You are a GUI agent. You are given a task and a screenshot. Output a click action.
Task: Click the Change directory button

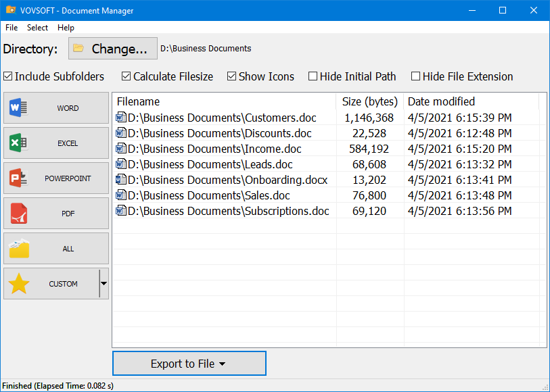pyautogui.click(x=112, y=48)
